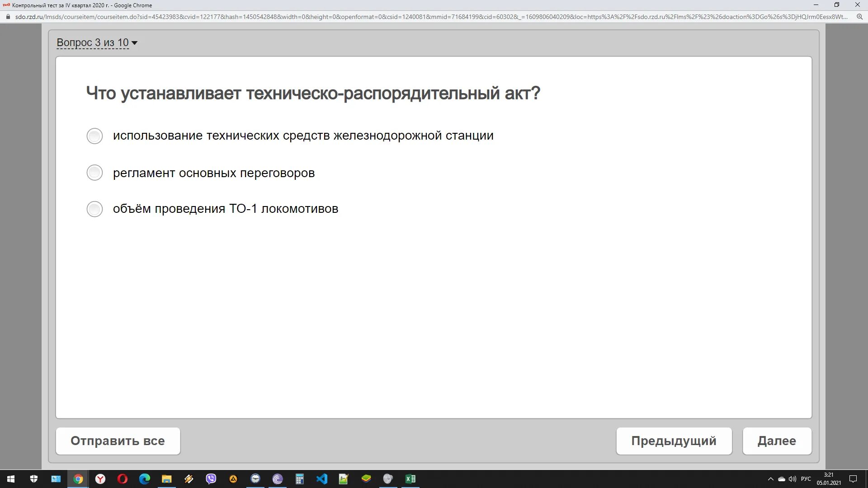The width and height of the screenshot is (868, 488).
Task: Switch to Google Chrome in the taskbar
Action: coord(78,479)
